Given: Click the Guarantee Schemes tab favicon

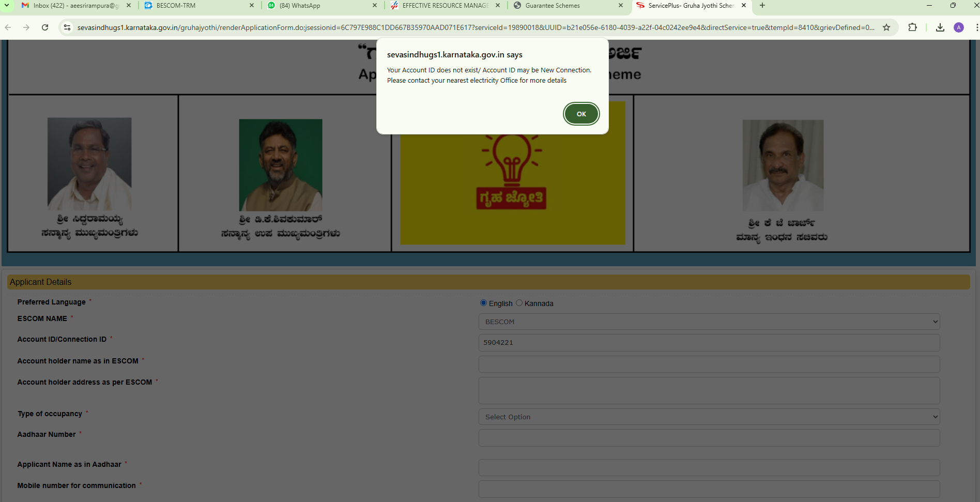Looking at the screenshot, I should 517,6.
